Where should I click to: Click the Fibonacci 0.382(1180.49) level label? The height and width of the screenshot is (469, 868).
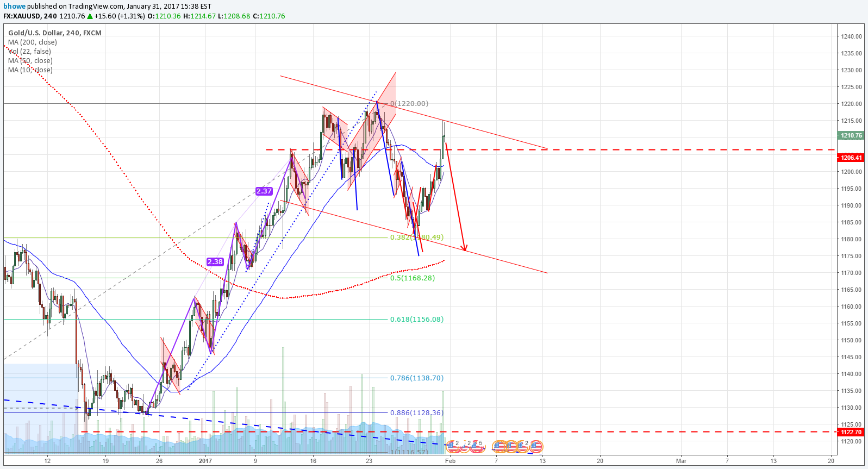(417, 237)
